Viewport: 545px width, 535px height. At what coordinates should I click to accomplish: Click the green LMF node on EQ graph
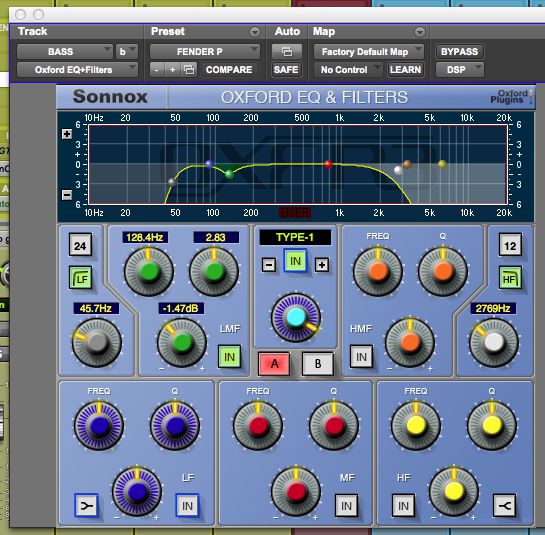point(229,174)
